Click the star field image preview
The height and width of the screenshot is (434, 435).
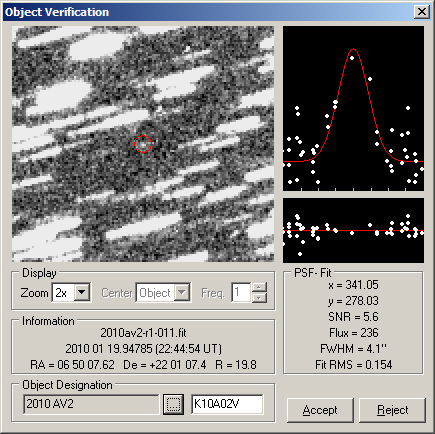pos(143,144)
